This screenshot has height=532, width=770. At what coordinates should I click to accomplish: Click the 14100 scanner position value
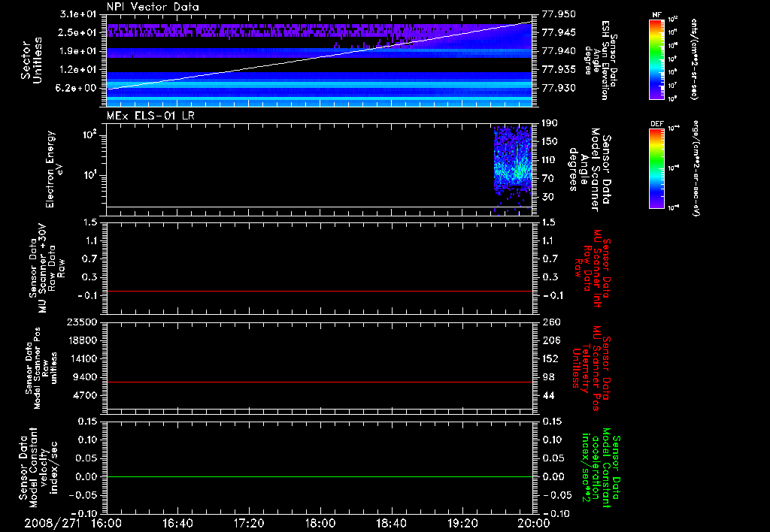tap(81, 358)
